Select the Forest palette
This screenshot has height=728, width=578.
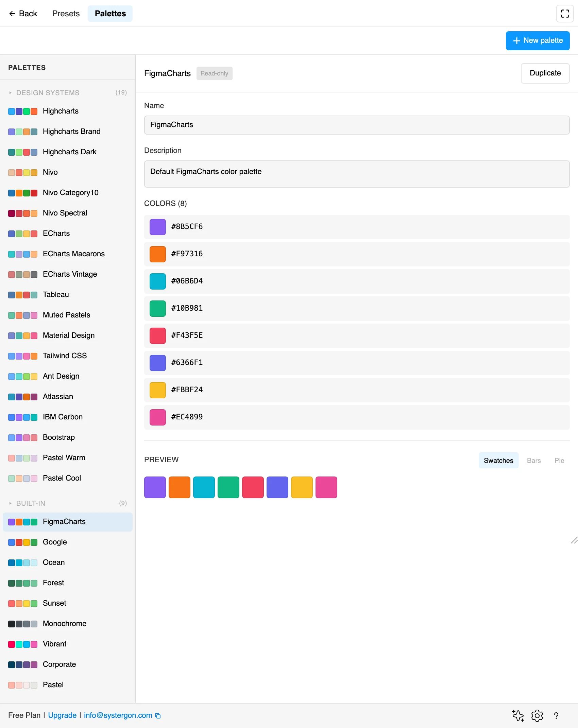click(x=68, y=583)
